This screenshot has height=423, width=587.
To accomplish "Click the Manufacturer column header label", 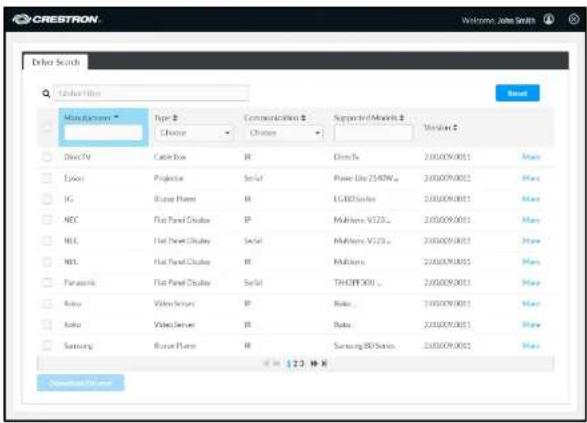I will pos(87,118).
